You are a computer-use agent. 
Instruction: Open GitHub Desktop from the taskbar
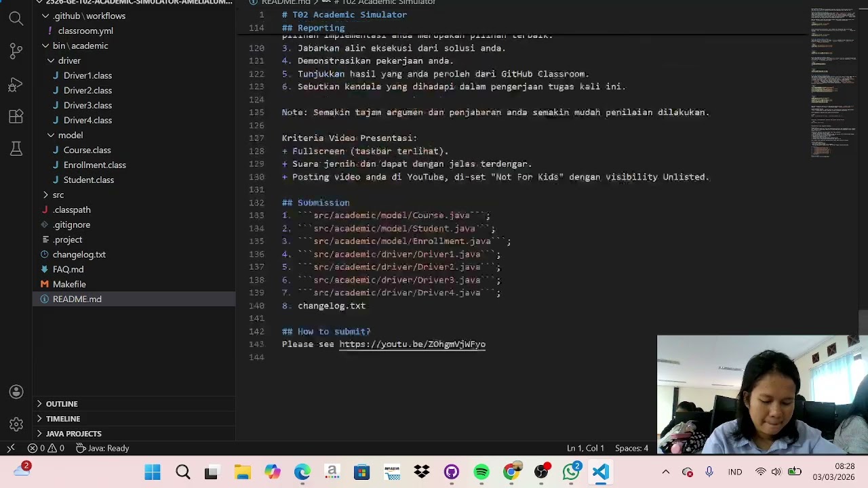point(452,472)
